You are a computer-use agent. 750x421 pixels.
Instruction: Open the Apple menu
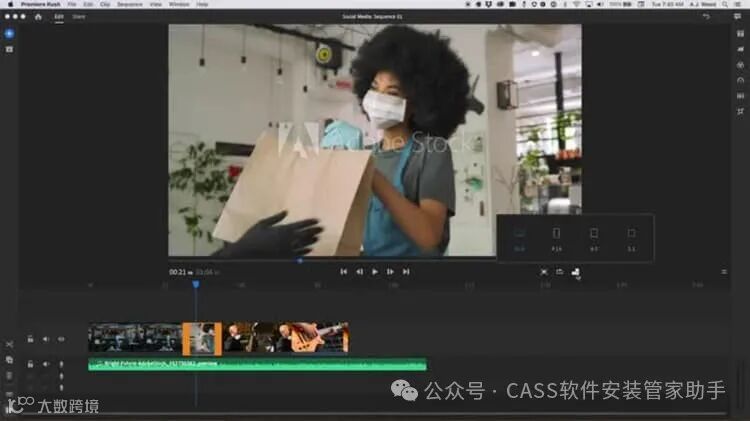coord(11,4)
